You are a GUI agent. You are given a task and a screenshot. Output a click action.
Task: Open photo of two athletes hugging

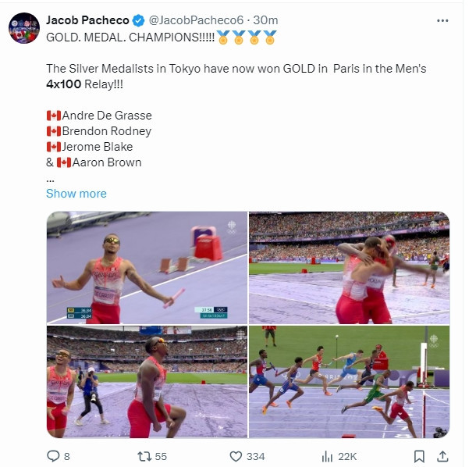[349, 268]
